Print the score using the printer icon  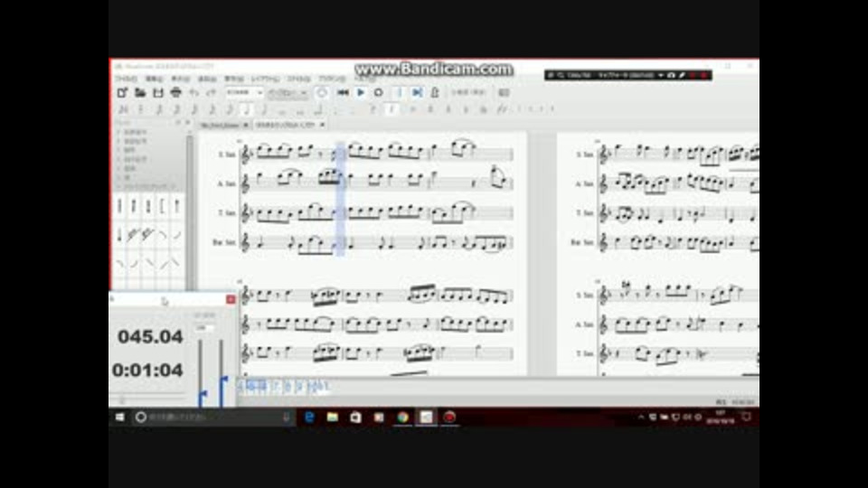(x=175, y=93)
